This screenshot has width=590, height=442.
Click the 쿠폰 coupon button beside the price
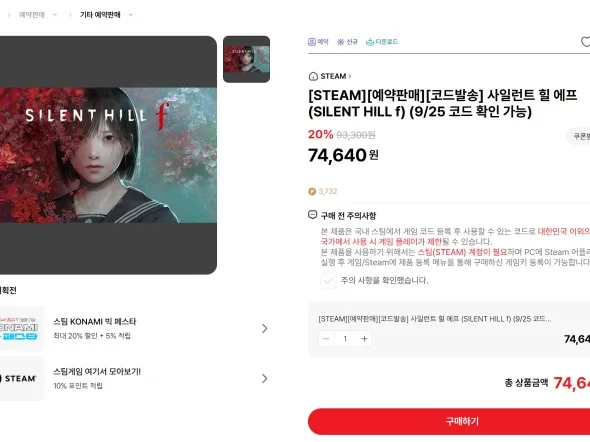[579, 136]
